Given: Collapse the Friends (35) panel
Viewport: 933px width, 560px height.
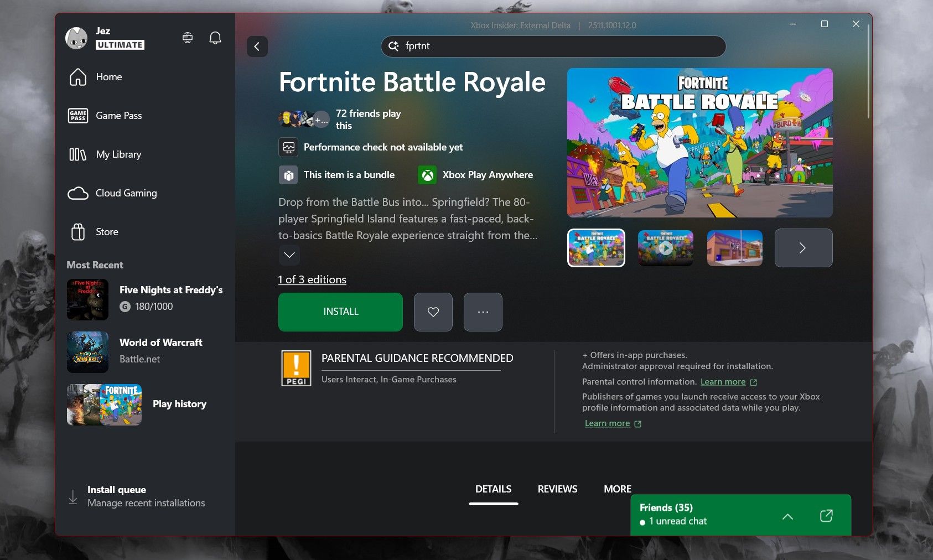Looking at the screenshot, I should [787, 515].
